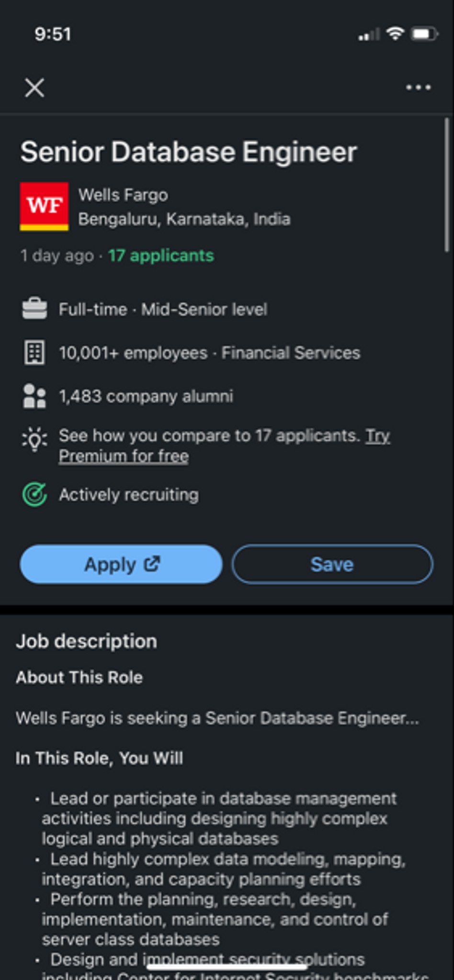Screen dimensions: 454x980
Task: Tap the people company alumni icon
Action: tap(34, 396)
